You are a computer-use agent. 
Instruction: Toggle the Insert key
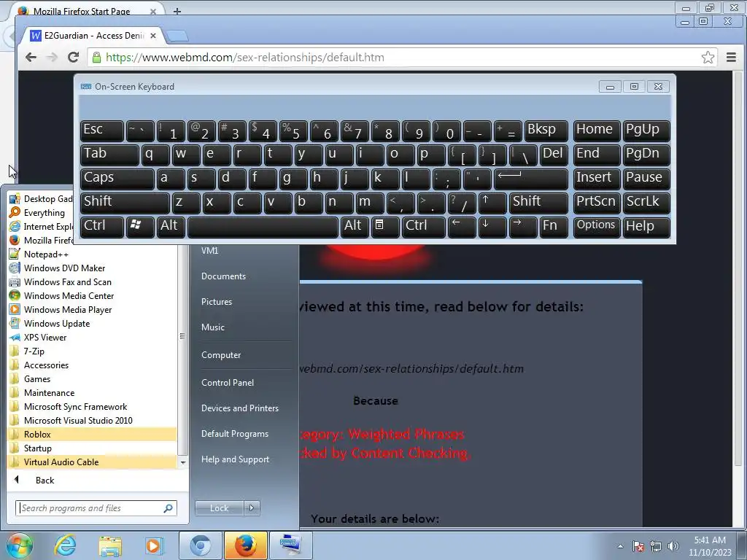coord(597,179)
